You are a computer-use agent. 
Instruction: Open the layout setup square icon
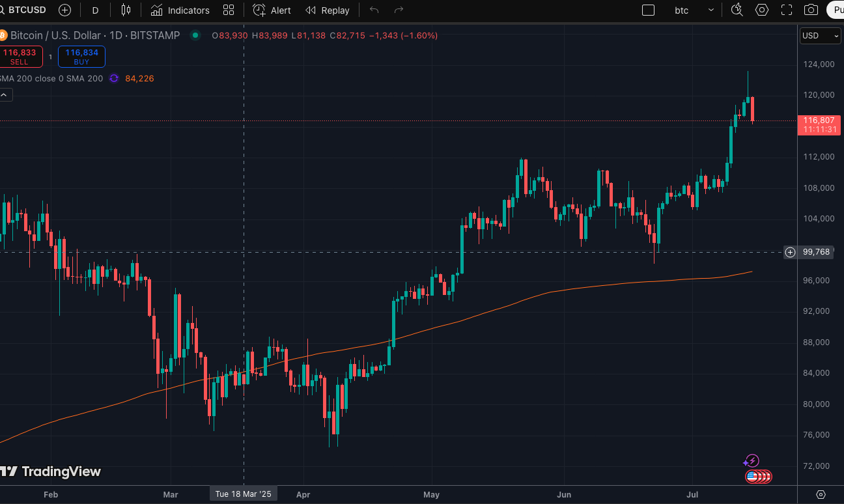pos(648,10)
